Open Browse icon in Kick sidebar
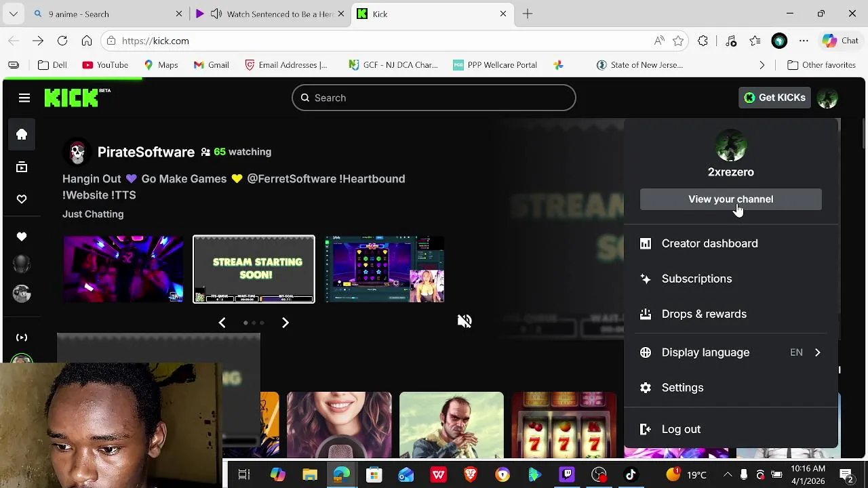This screenshot has height=488, width=868. (x=22, y=167)
